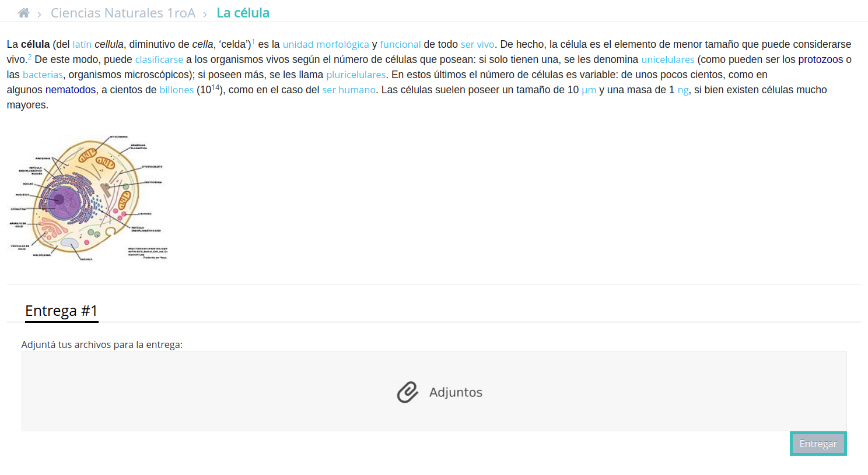This screenshot has height=475, width=868.
Task: Select La célula breadcrumb title
Action: tap(243, 13)
